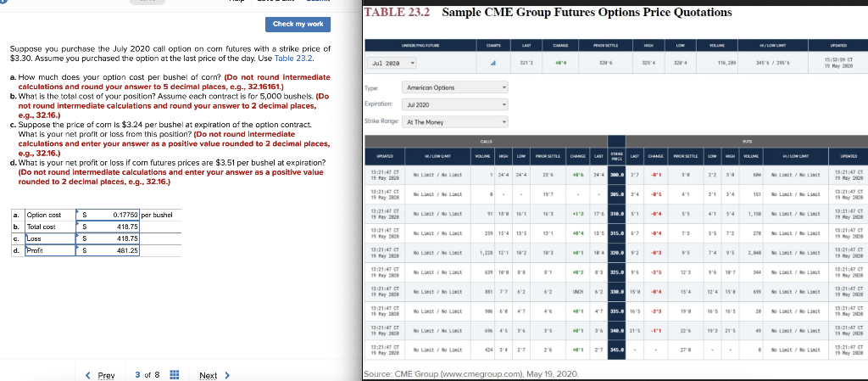Click the answer field in the Loss row c

pyautogui.click(x=108, y=238)
